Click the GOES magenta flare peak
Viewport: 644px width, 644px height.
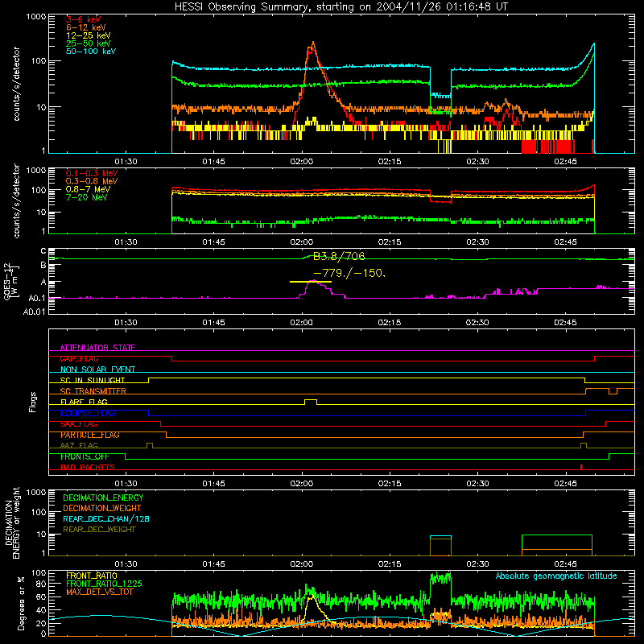(312, 281)
